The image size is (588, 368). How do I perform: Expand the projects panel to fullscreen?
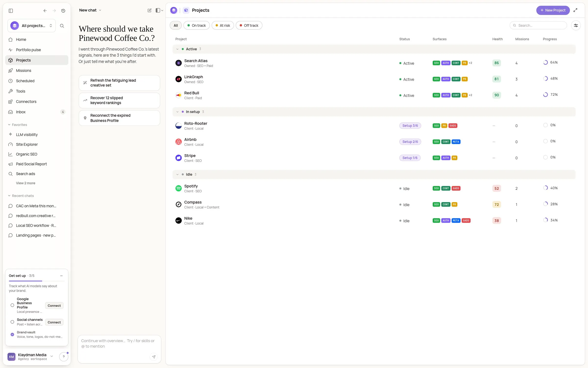coord(575,10)
